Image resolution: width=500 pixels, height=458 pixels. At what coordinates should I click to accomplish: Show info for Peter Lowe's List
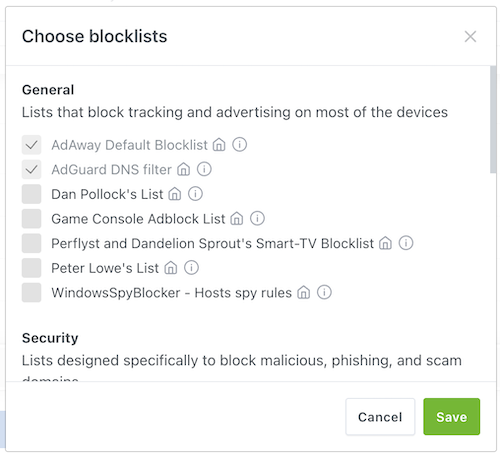191,268
